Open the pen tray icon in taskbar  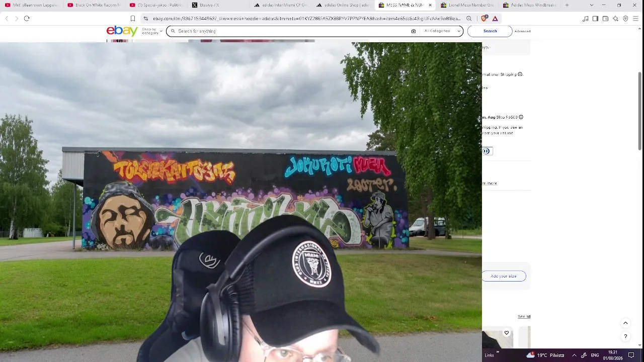[584, 355]
